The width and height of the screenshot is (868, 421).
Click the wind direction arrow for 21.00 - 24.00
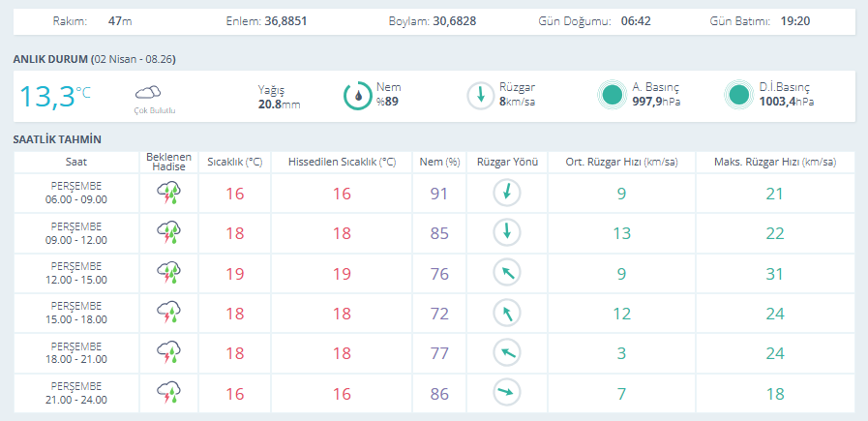pyautogui.click(x=507, y=392)
